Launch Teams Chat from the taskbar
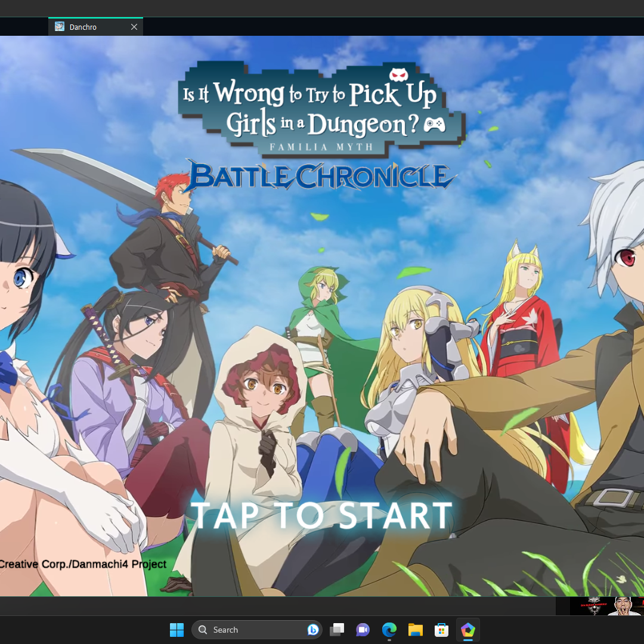 point(363,630)
